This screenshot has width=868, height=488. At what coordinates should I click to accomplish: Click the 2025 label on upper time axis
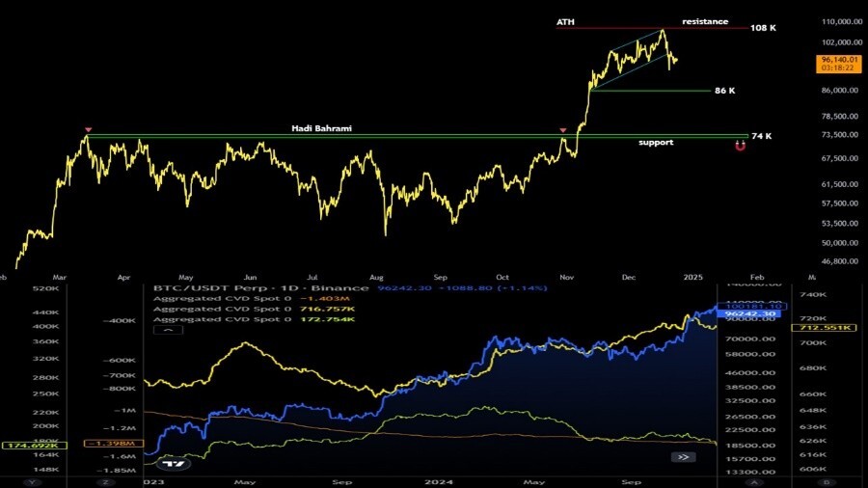point(693,277)
